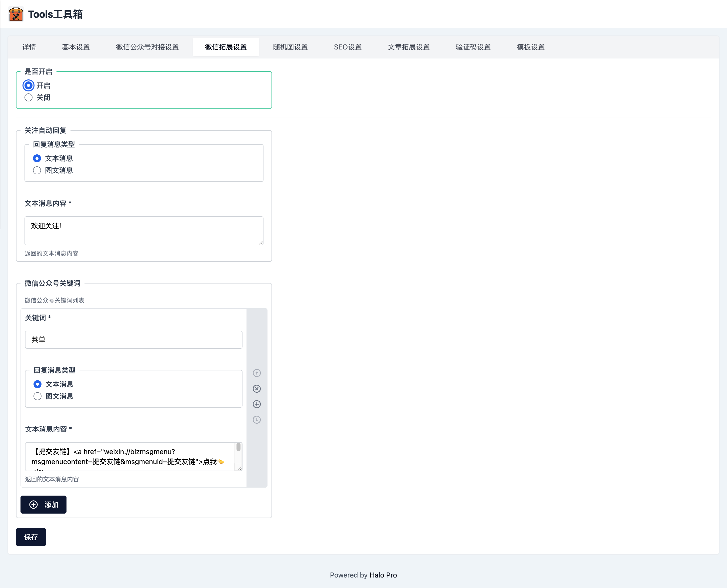
Task: Click the Tools toolbox logo icon
Action: pyautogui.click(x=15, y=14)
